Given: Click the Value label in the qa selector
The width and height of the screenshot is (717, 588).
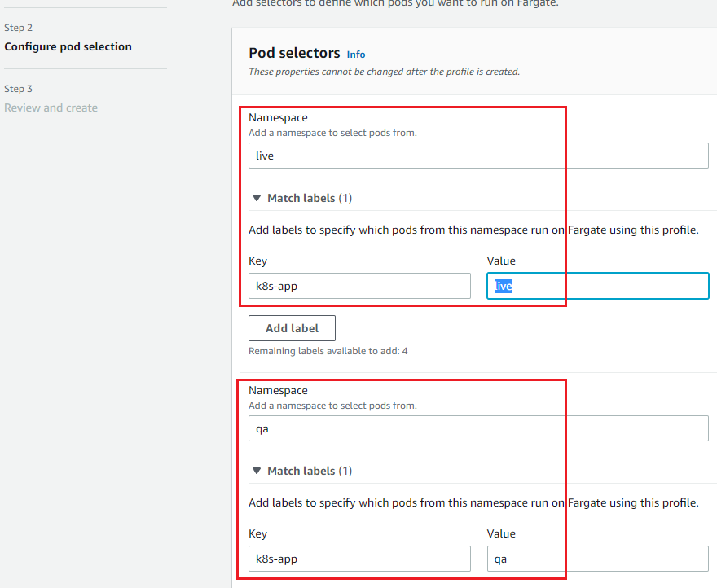Looking at the screenshot, I should (x=501, y=534).
